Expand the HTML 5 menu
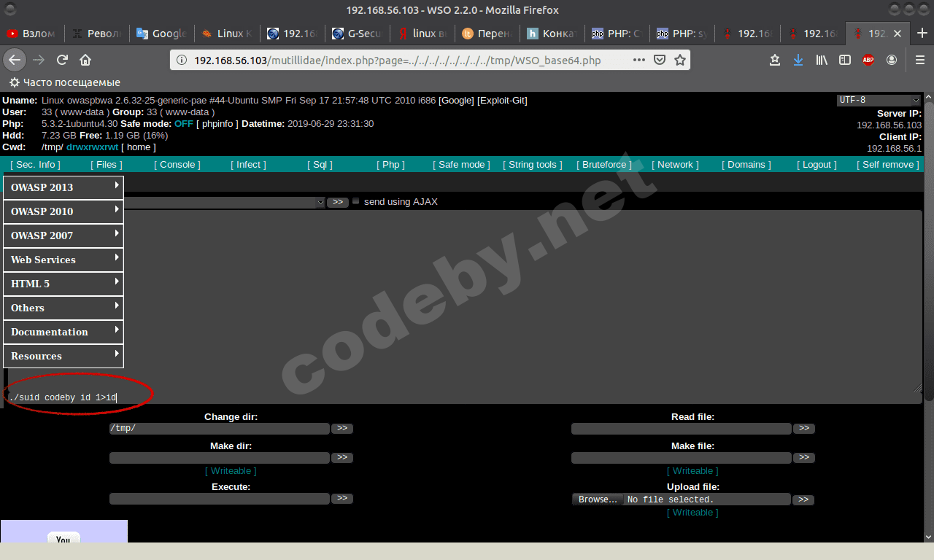This screenshot has width=934, height=560. (63, 284)
